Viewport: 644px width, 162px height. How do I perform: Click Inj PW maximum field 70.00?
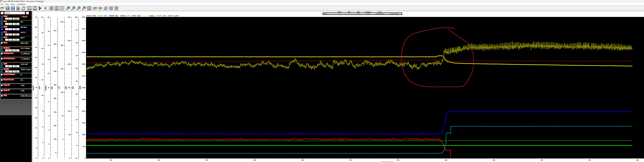(x=16, y=71)
